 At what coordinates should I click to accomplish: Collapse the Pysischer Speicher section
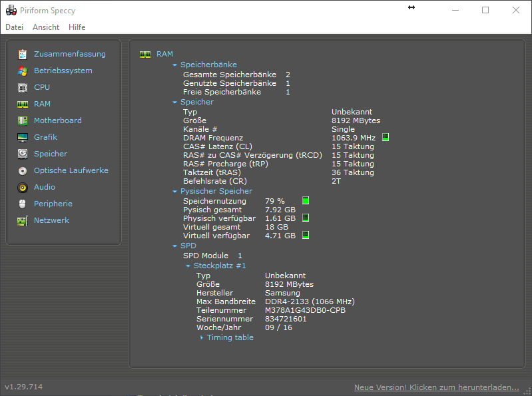tap(174, 192)
